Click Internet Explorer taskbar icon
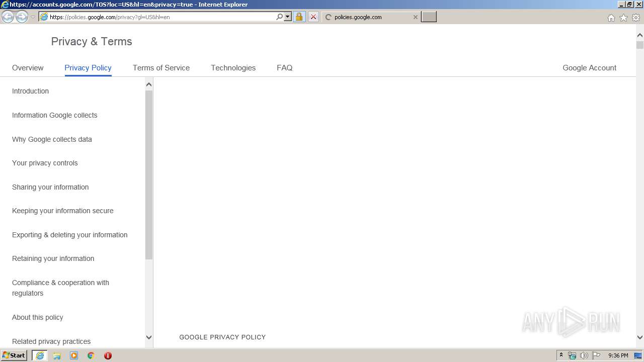The width and height of the screenshot is (644, 362). (40, 355)
